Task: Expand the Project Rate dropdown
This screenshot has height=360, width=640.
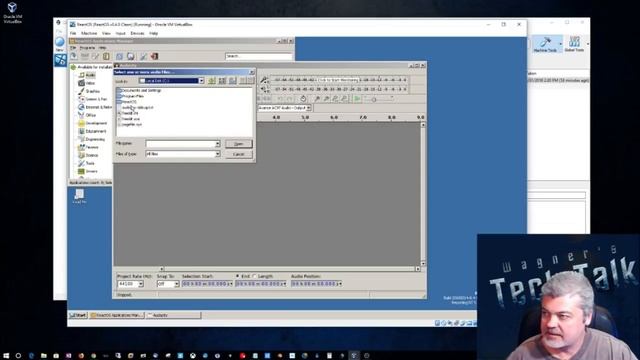Action: (141, 284)
